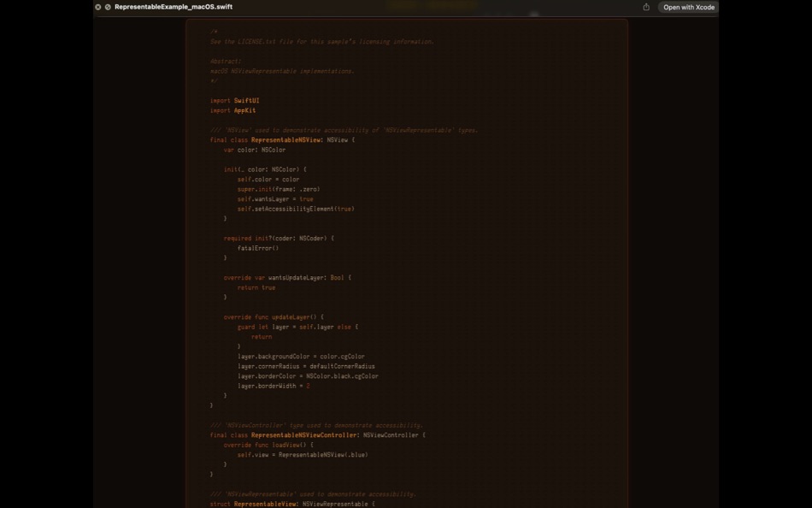
Task: Click the prohibited-circle icon beside the close button
Action: coord(107,7)
